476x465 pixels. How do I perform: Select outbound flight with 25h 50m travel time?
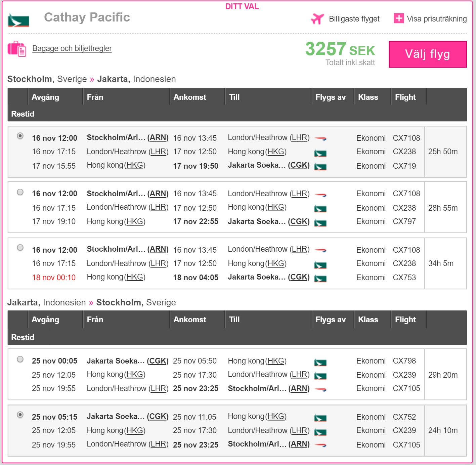(x=20, y=136)
